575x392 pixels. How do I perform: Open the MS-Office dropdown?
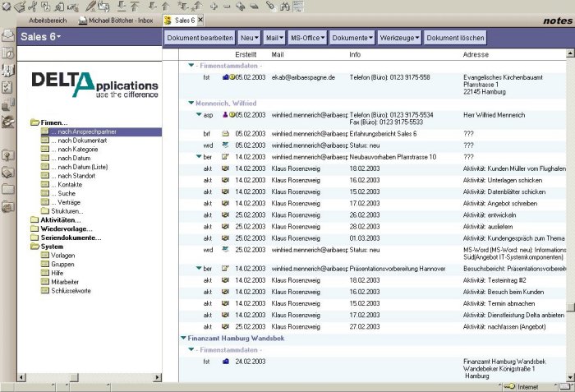[308, 38]
